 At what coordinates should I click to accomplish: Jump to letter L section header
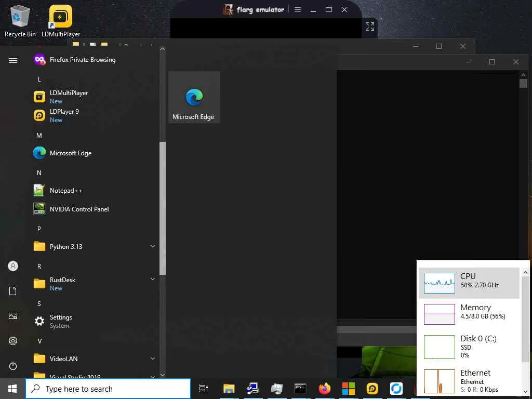click(x=39, y=79)
